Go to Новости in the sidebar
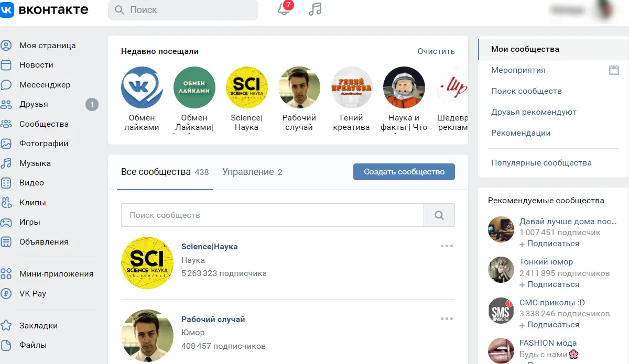This screenshot has height=364, width=629. pyautogui.click(x=36, y=65)
